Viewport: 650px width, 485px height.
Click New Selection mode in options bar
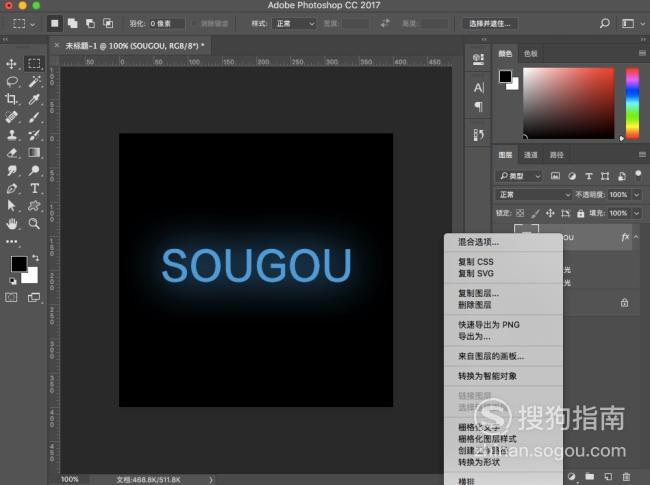54,24
